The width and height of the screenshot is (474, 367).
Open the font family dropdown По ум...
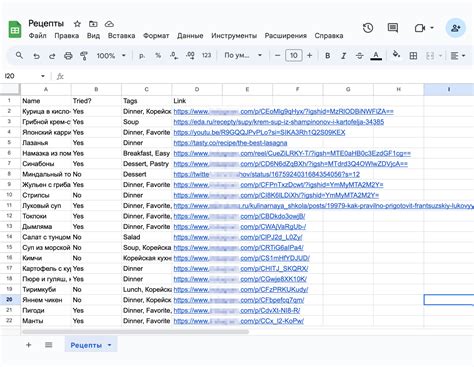pos(243,55)
